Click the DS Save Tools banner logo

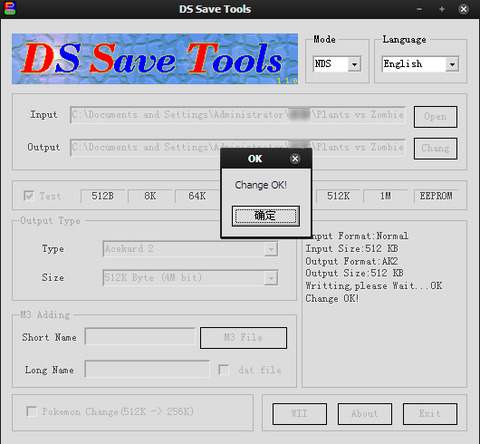[155, 59]
